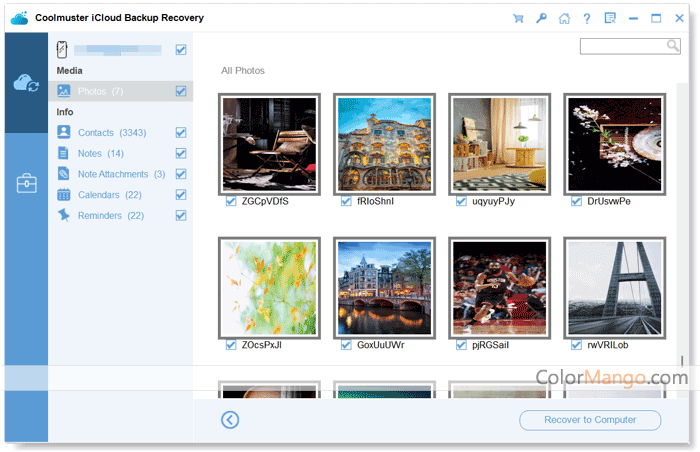Open help with the question mark icon
700x452 pixels.
point(587,18)
